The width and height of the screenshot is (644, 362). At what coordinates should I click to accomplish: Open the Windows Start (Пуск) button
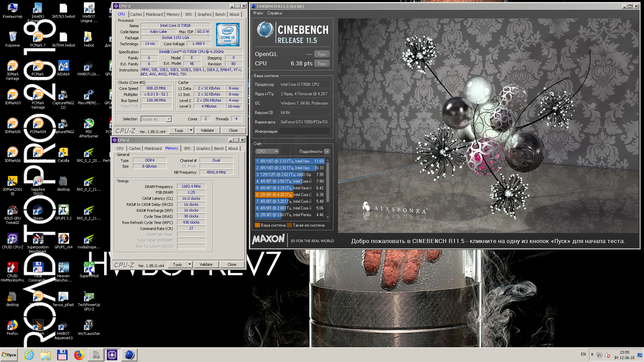[9, 355]
